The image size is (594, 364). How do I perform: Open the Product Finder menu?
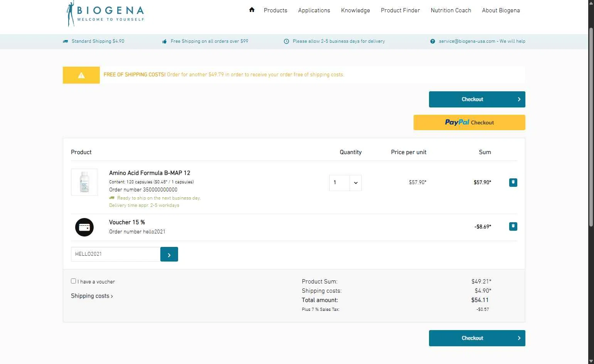400,10
